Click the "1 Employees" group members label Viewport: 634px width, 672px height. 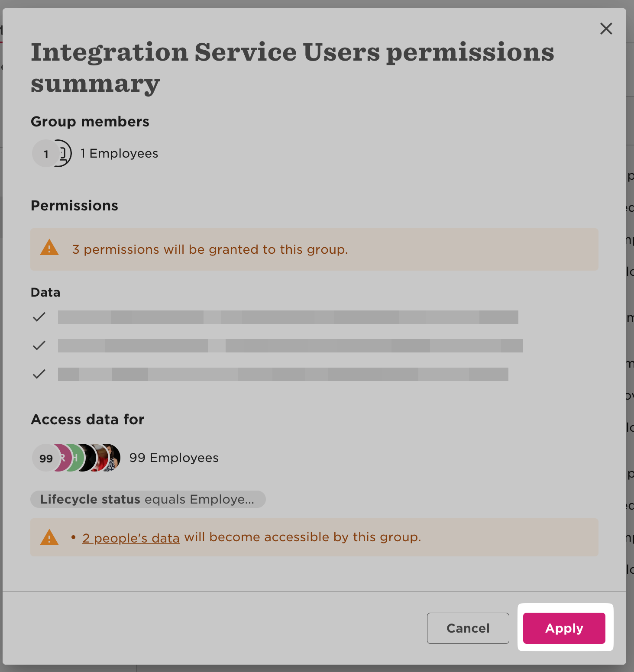(119, 153)
